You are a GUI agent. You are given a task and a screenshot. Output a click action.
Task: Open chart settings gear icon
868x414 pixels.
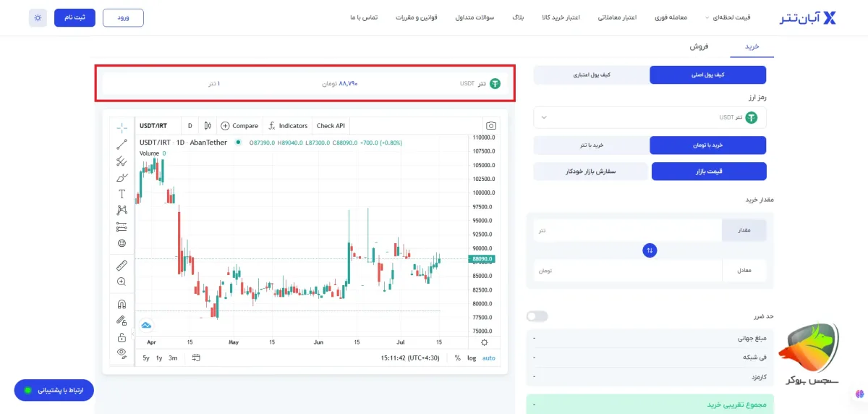pos(484,342)
